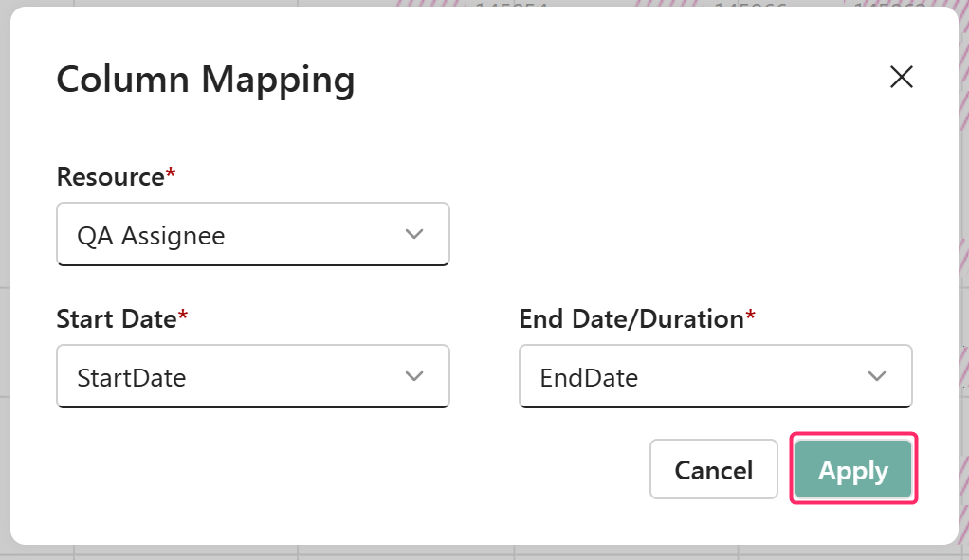This screenshot has height=560, width=969.
Task: Click the Resource field label
Action: click(x=110, y=177)
